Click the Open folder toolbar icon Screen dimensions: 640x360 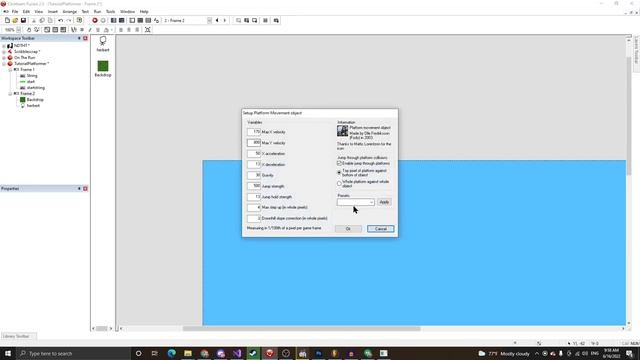[15, 20]
